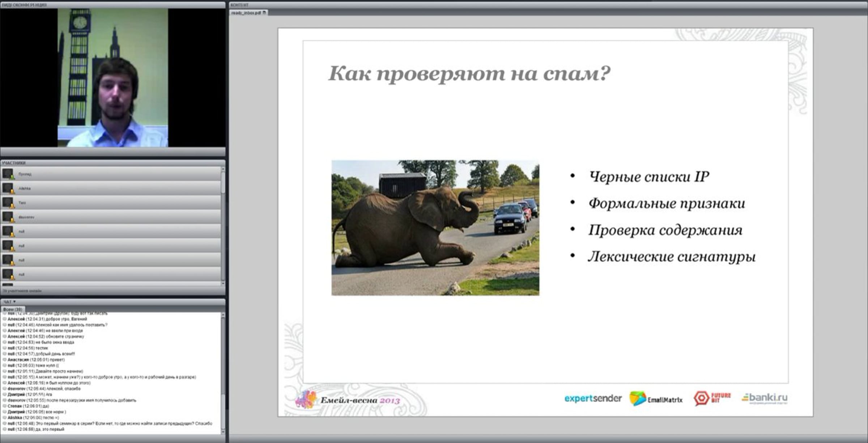Screen dimensions: 868x443
Task: Click the participants list scrollbar thumb
Action: [223, 182]
